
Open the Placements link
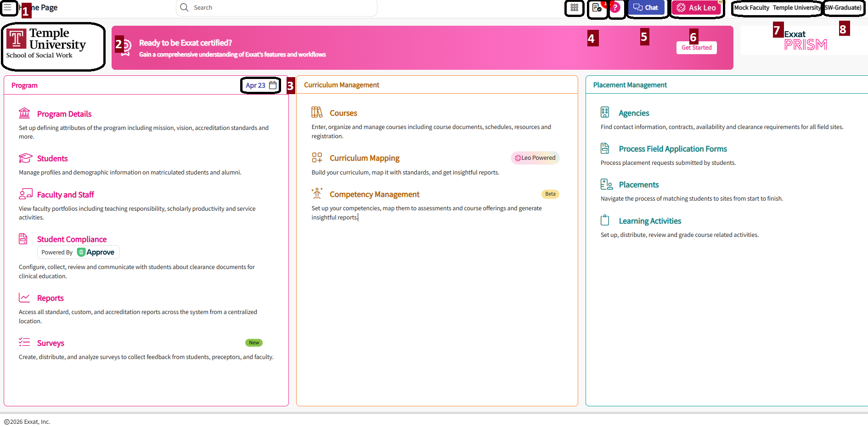639,185
